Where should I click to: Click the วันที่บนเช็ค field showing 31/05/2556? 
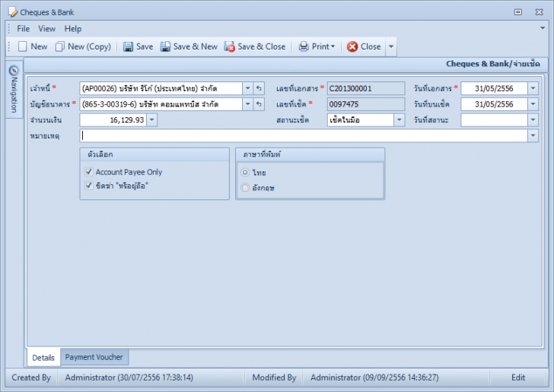495,104
